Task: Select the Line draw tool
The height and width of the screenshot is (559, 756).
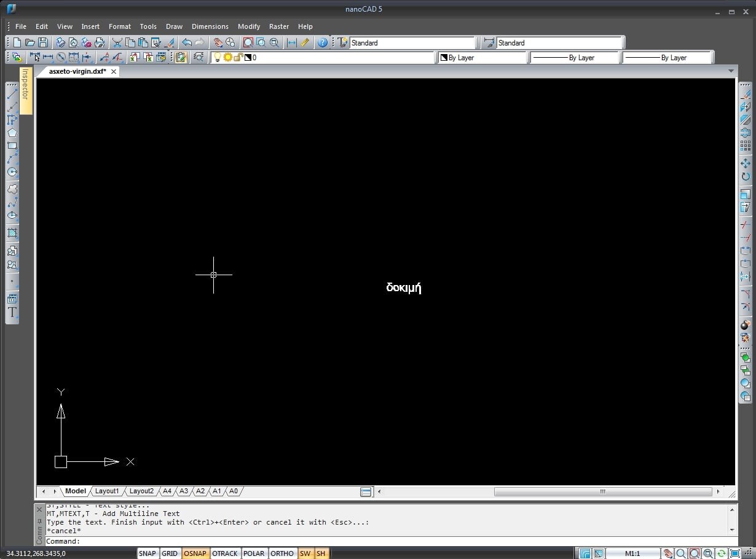Action: pos(12,94)
